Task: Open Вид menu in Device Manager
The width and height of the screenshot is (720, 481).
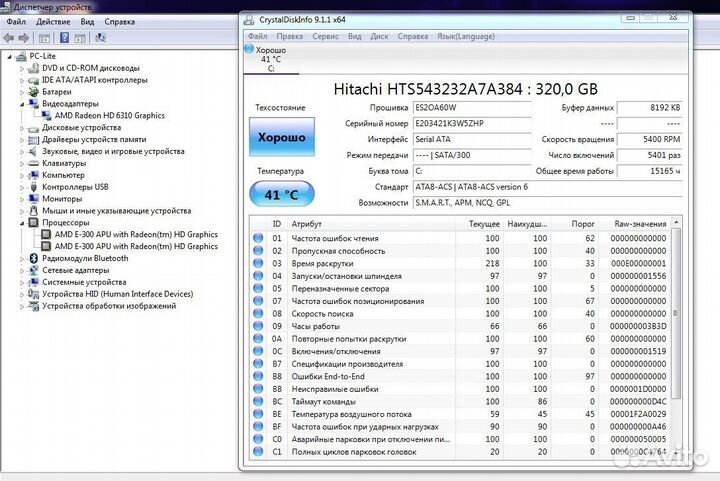Action: tap(87, 22)
